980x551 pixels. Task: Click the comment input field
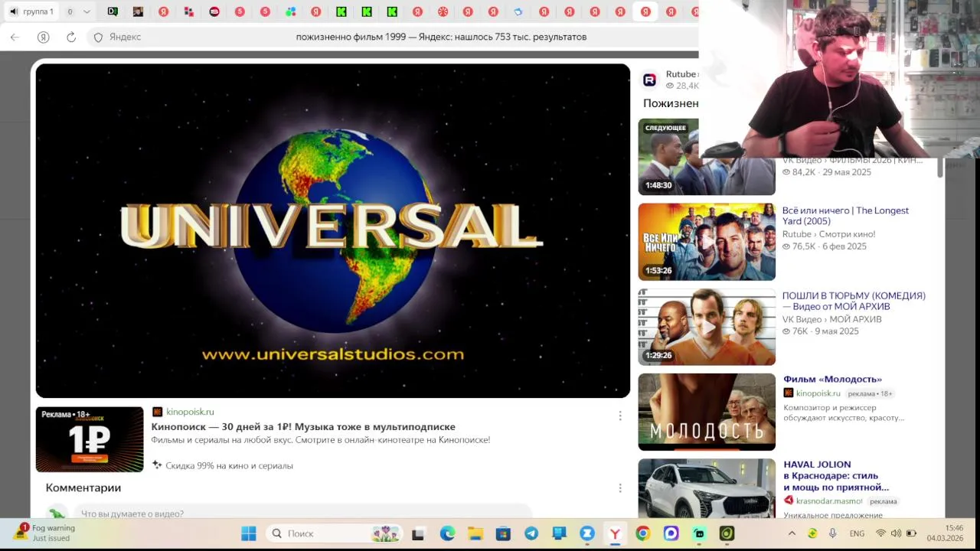pyautogui.click(x=302, y=514)
